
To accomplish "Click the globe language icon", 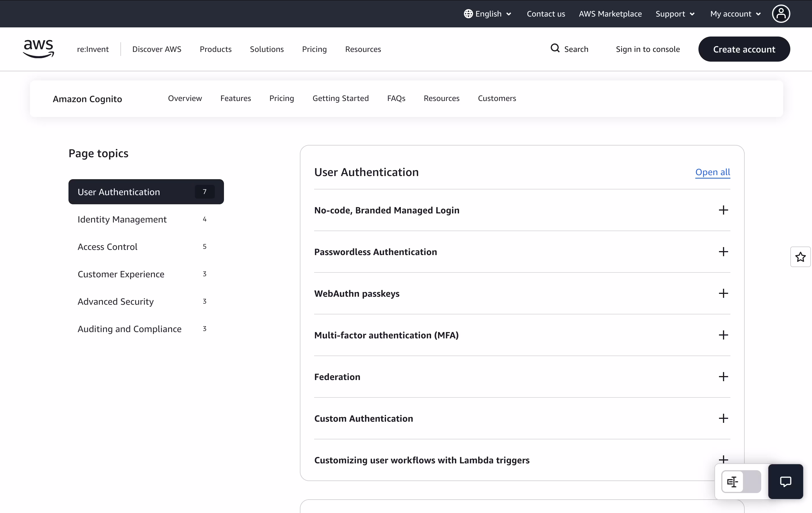I will coord(468,14).
